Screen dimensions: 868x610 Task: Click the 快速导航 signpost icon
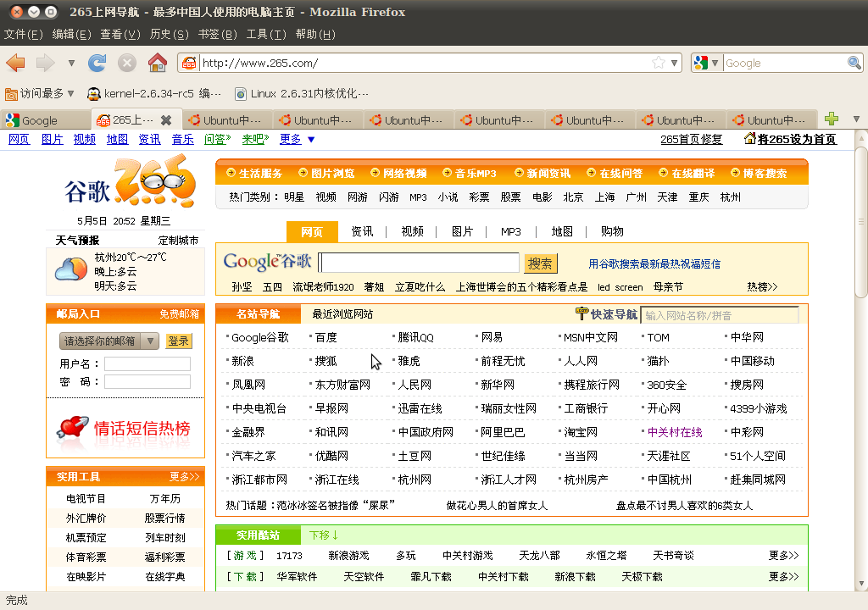[x=581, y=313]
